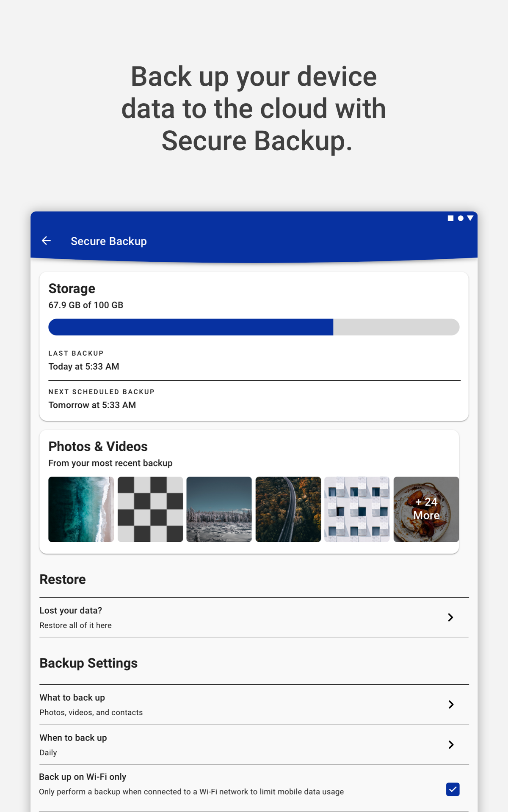Image resolution: width=508 pixels, height=812 pixels.
Task: Open When to back up chevron
Action: coord(451,745)
